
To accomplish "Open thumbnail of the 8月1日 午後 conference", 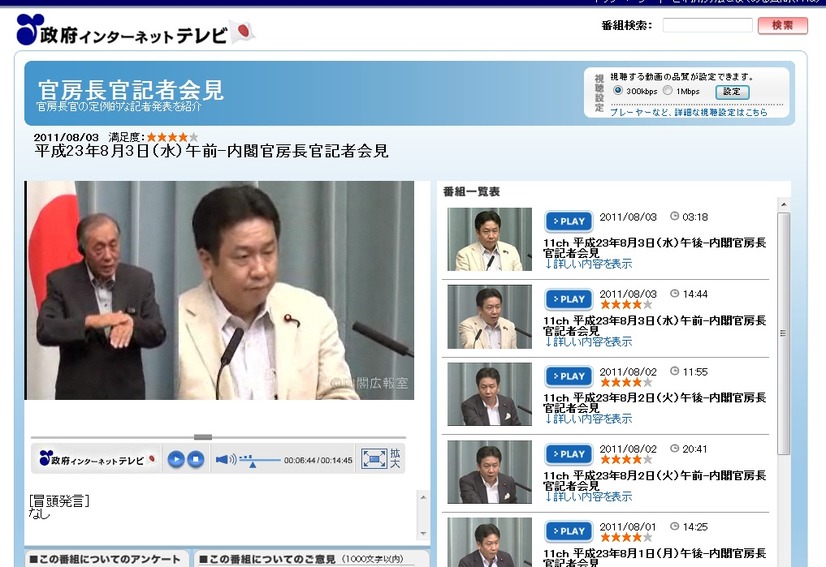I will click(x=489, y=542).
